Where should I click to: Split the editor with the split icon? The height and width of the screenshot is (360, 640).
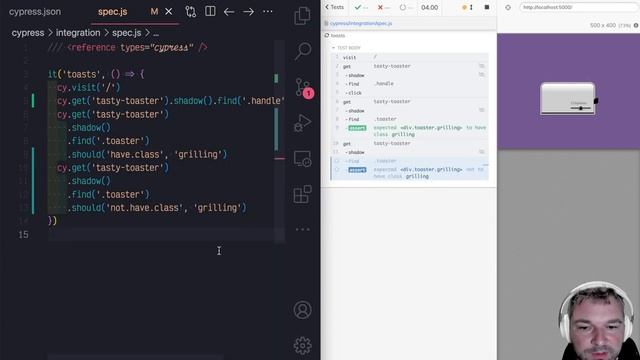[210, 11]
